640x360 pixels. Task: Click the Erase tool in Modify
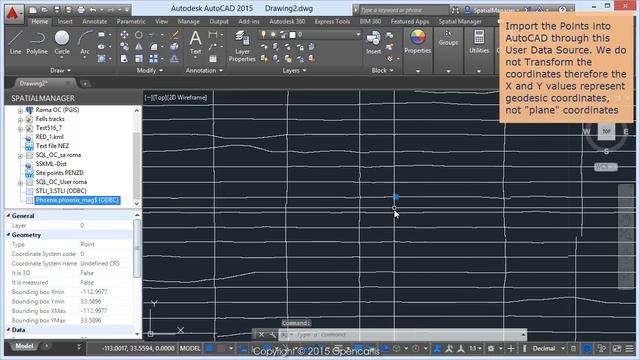(174, 35)
